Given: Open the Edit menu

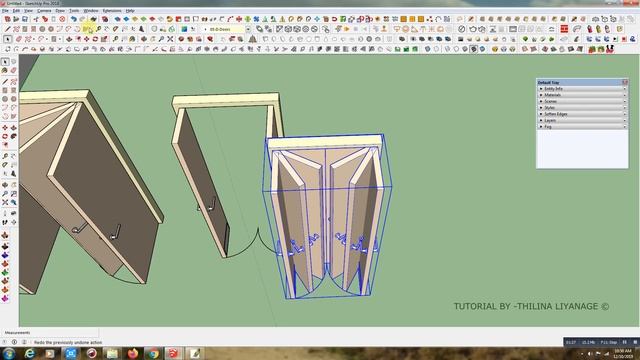Looking at the screenshot, I should pos(16,11).
